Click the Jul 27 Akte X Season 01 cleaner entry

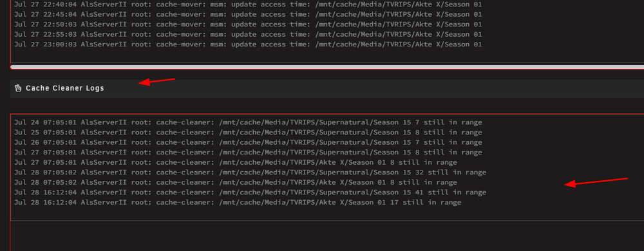(x=235, y=162)
